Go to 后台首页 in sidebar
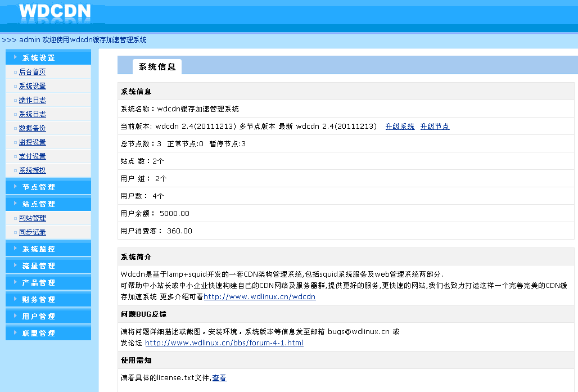 (x=33, y=72)
